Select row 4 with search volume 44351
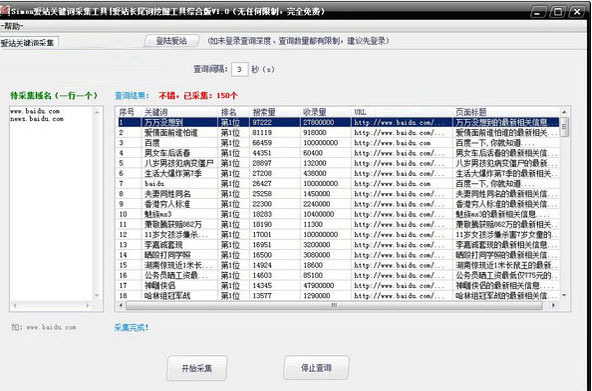 coord(338,153)
